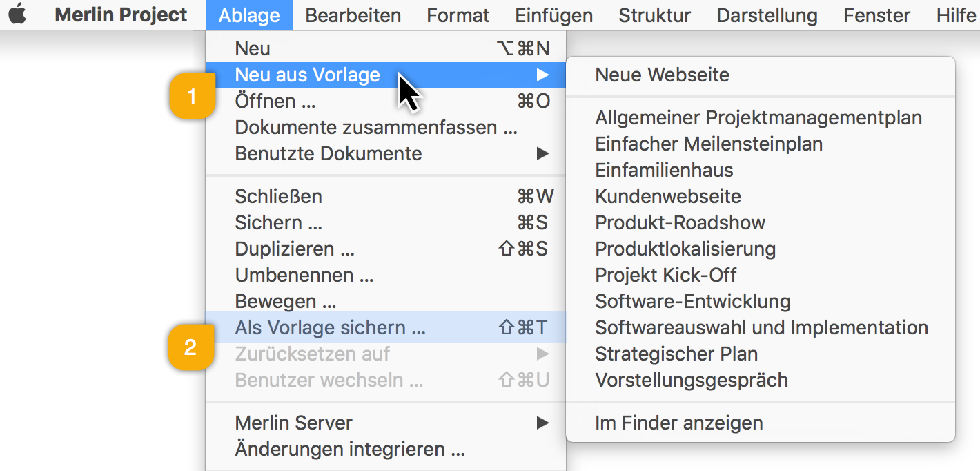Click the Merlin Project application menu

click(121, 15)
